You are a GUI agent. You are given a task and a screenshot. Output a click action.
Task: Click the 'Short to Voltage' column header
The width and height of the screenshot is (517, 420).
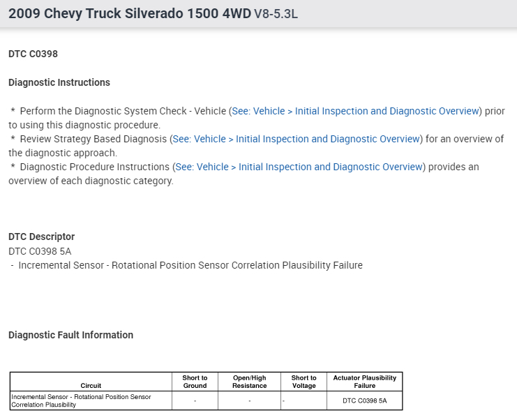pyautogui.click(x=304, y=382)
